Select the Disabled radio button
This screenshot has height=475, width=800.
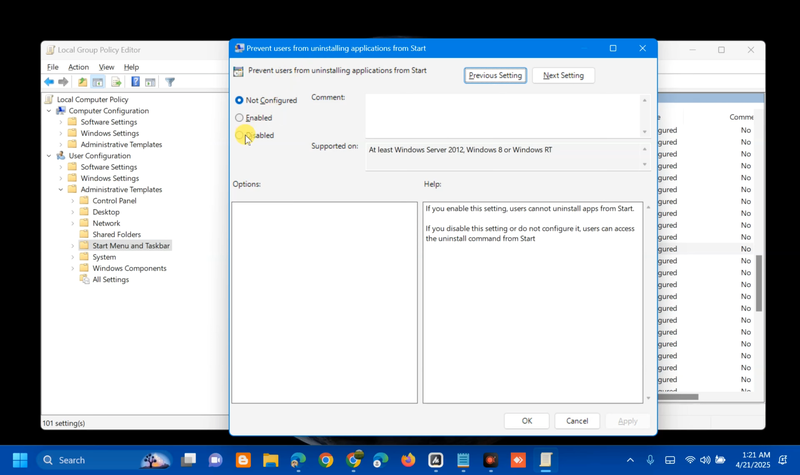pyautogui.click(x=239, y=135)
